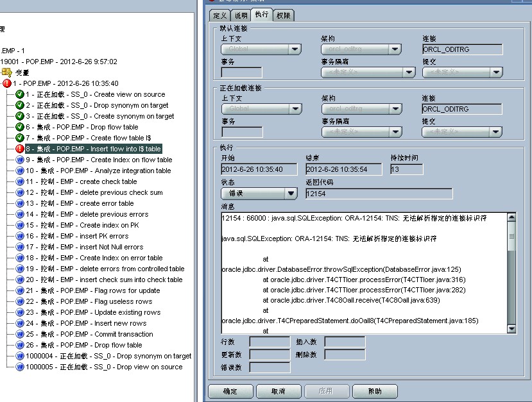Click the 确定 button
The width and height of the screenshot is (532, 402).
[x=230, y=391]
